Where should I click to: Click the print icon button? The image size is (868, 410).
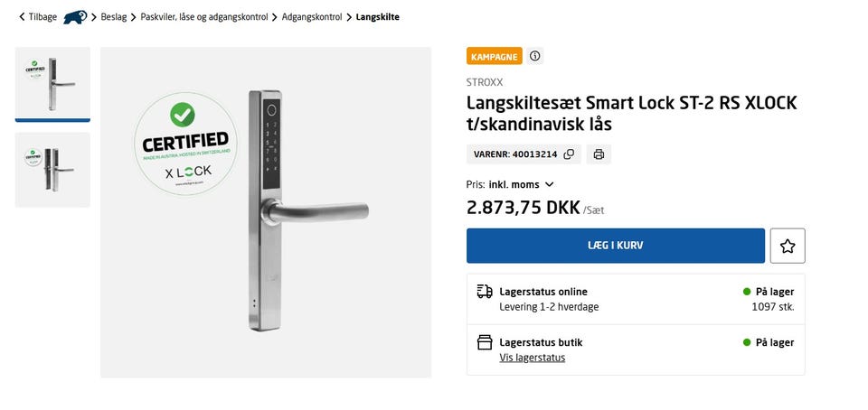pos(599,154)
